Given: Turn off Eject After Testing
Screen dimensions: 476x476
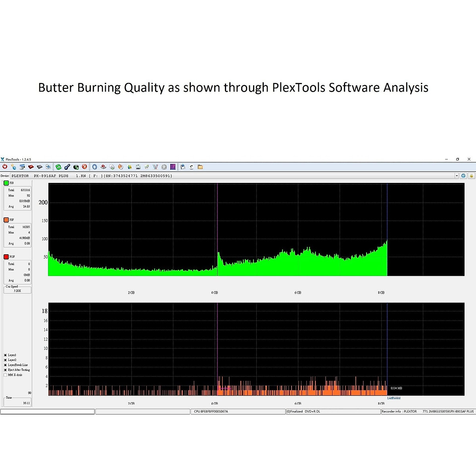Looking at the screenshot, I should (6, 370).
